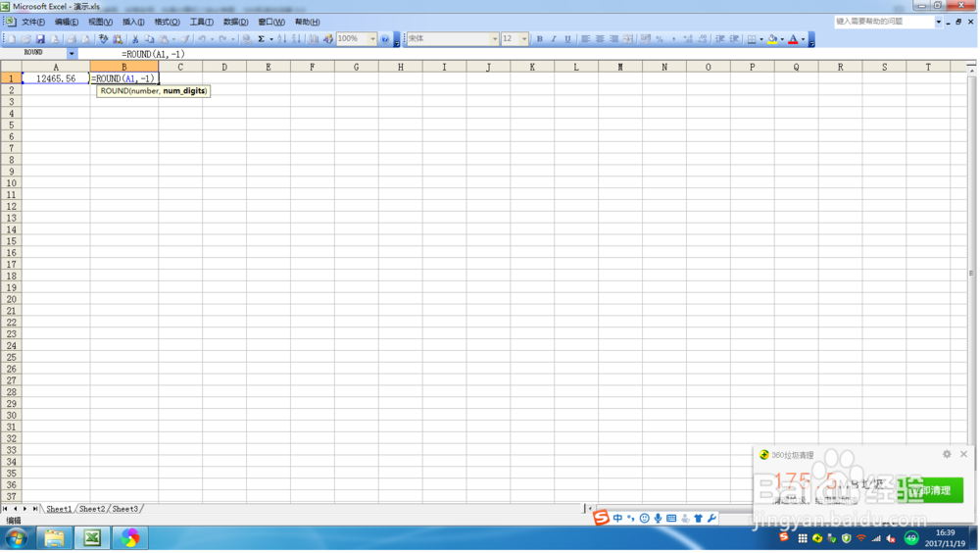Viewport: 980px width, 553px height.
Task: Click the Cut scissors icon
Action: tap(134, 39)
